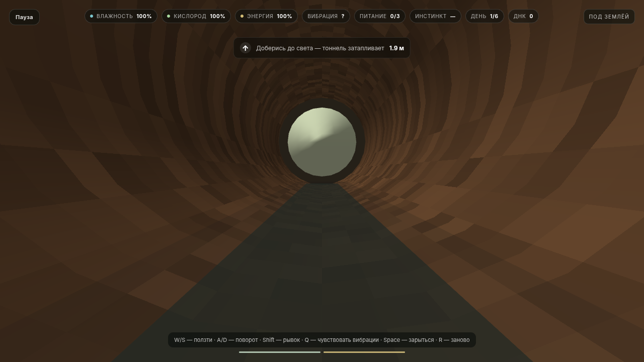Click the pale left progress bar at bottom
The height and width of the screenshot is (362, 644).
point(280,352)
